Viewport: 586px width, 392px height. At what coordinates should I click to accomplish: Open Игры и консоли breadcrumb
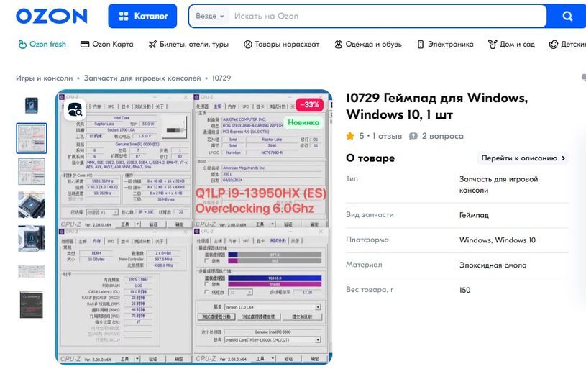coord(44,78)
